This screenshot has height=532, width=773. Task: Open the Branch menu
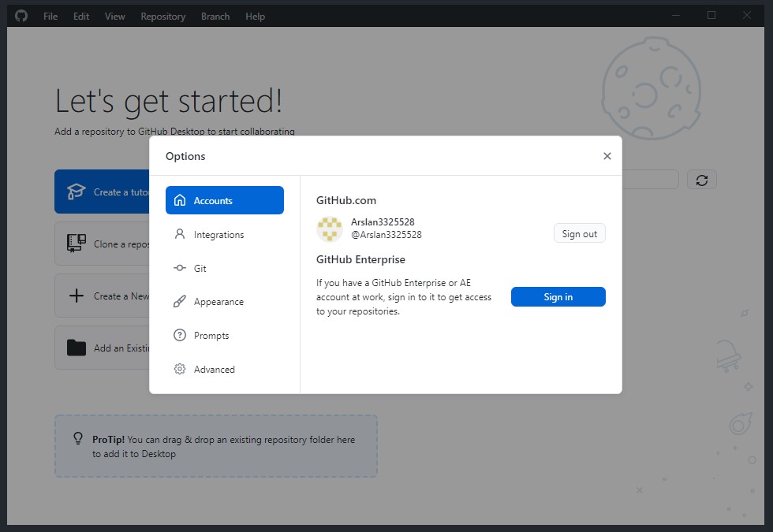tap(215, 17)
